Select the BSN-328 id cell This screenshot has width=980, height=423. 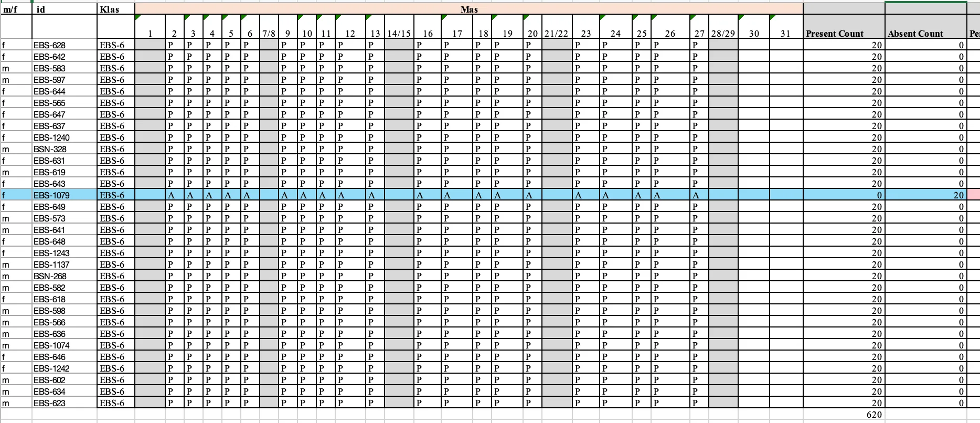coord(65,149)
